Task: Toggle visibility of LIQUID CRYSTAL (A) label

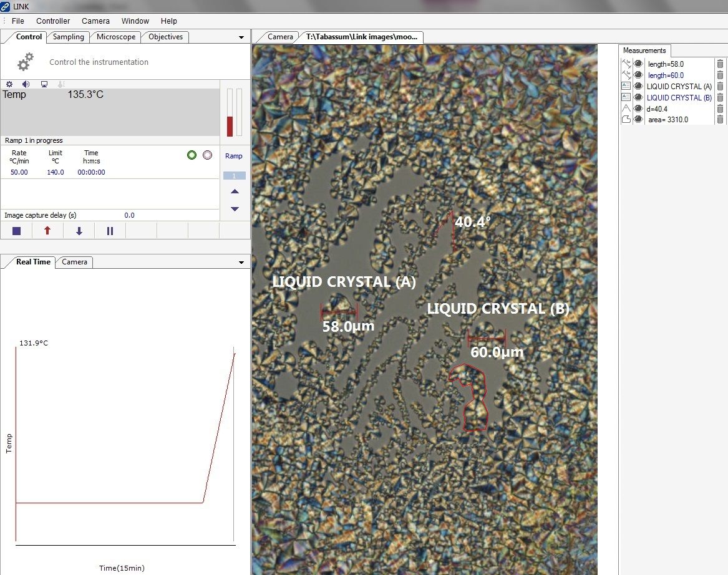Action: click(x=638, y=86)
